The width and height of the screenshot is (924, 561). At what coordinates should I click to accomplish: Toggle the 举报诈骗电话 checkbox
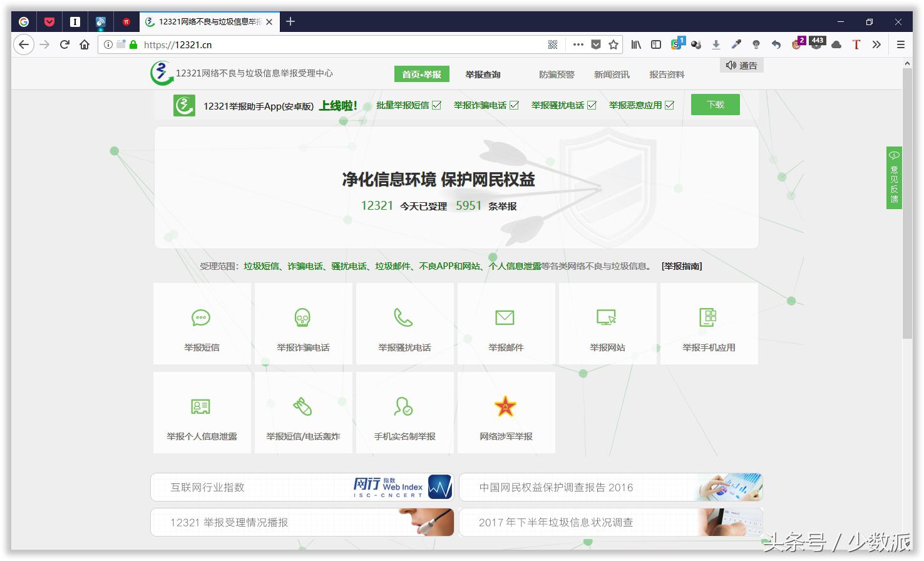click(515, 105)
